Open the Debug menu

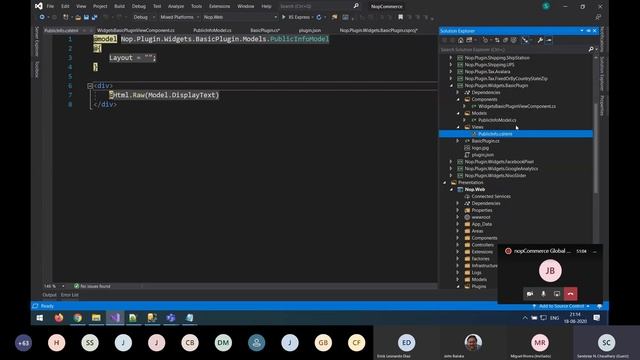click(x=139, y=6)
